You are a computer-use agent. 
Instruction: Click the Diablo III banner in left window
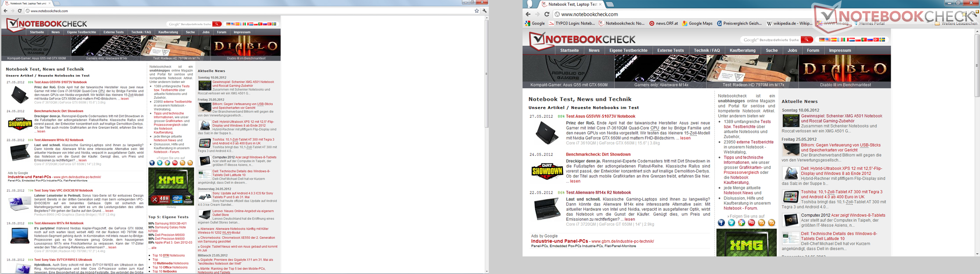[246, 47]
